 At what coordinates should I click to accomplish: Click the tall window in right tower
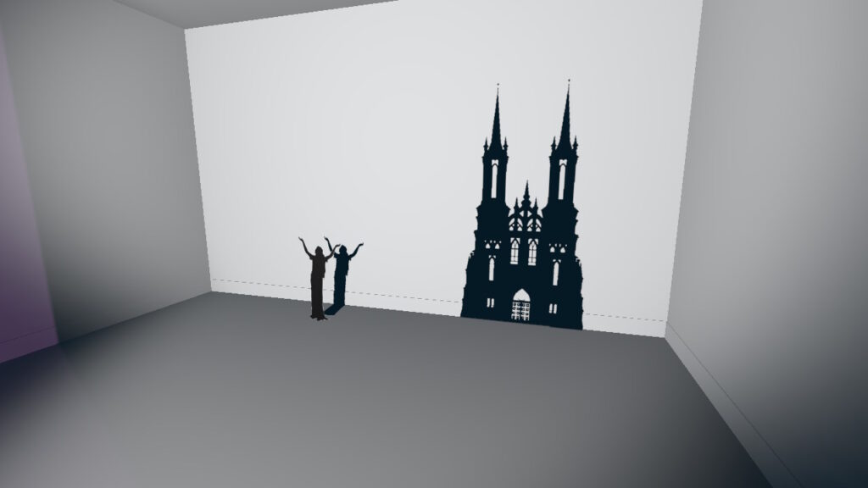(x=561, y=180)
